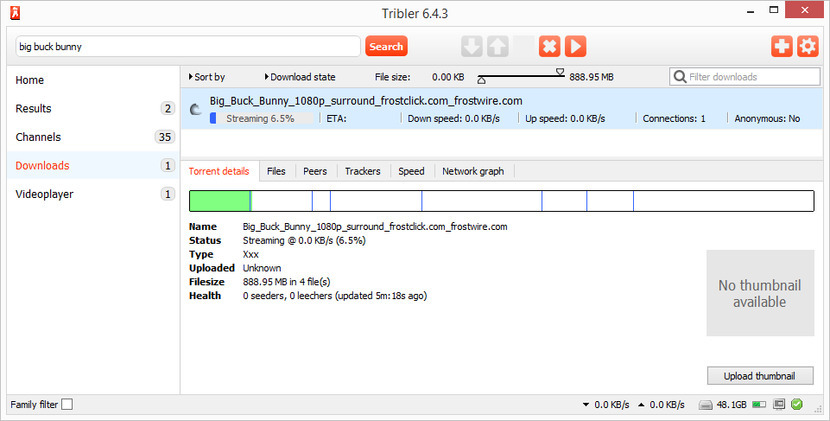
Task: Click the orange delete download icon
Action: tap(549, 46)
